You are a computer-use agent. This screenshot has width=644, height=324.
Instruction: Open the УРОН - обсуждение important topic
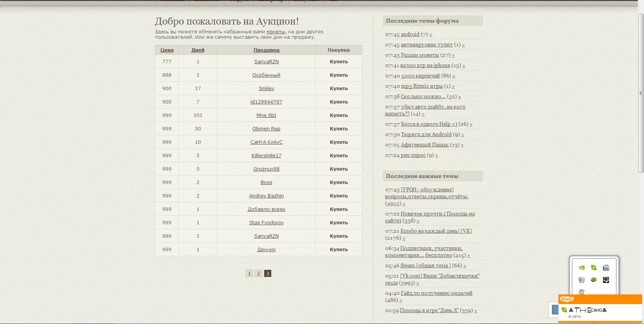427,193
